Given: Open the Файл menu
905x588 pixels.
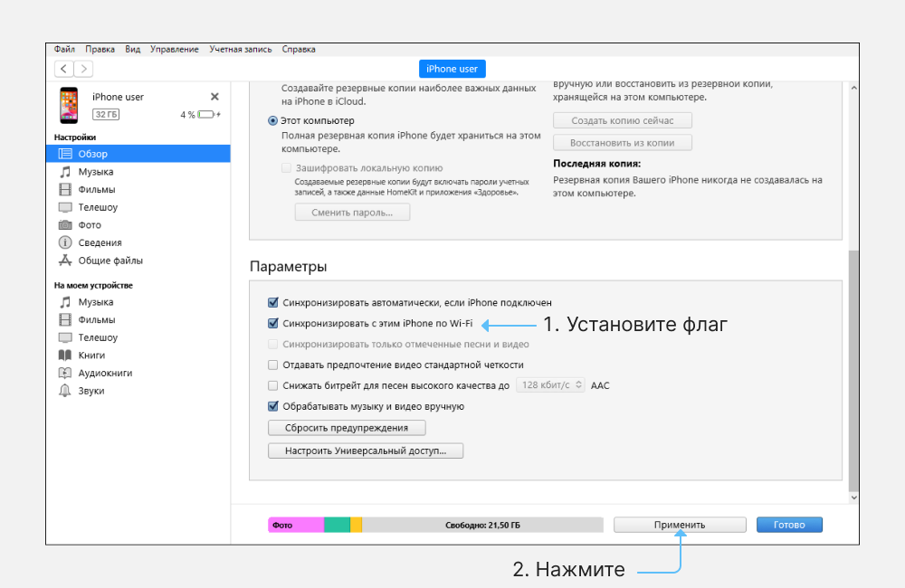Looking at the screenshot, I should click(x=64, y=49).
